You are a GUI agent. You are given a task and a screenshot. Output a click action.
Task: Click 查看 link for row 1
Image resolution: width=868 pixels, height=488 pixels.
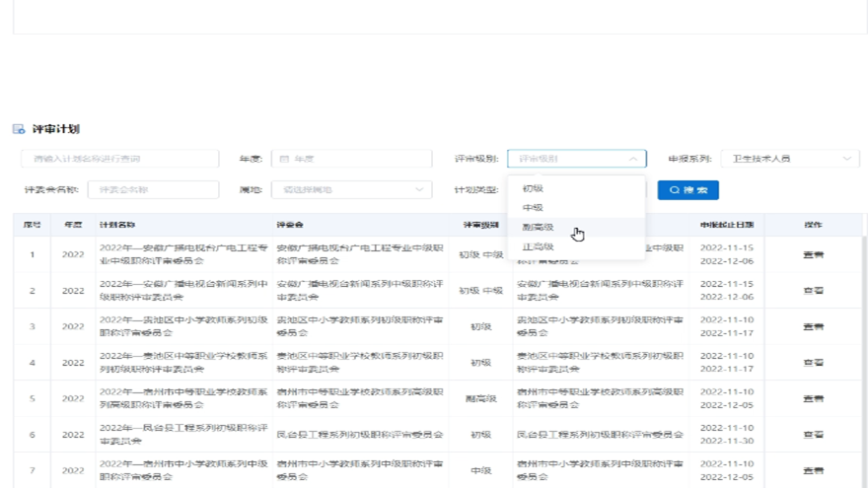(x=813, y=254)
